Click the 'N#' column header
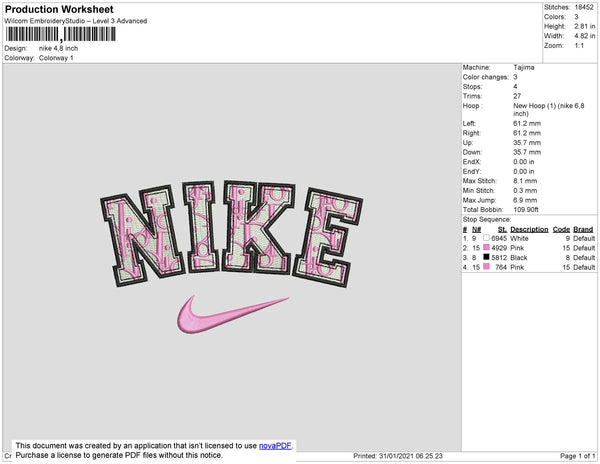The image size is (600, 464). (x=476, y=229)
